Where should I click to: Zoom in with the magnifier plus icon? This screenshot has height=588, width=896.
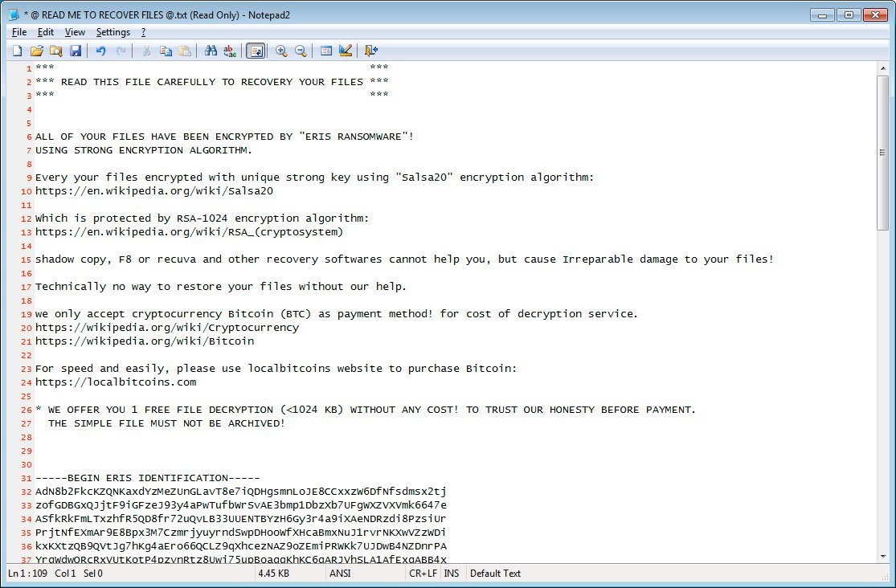(x=281, y=51)
